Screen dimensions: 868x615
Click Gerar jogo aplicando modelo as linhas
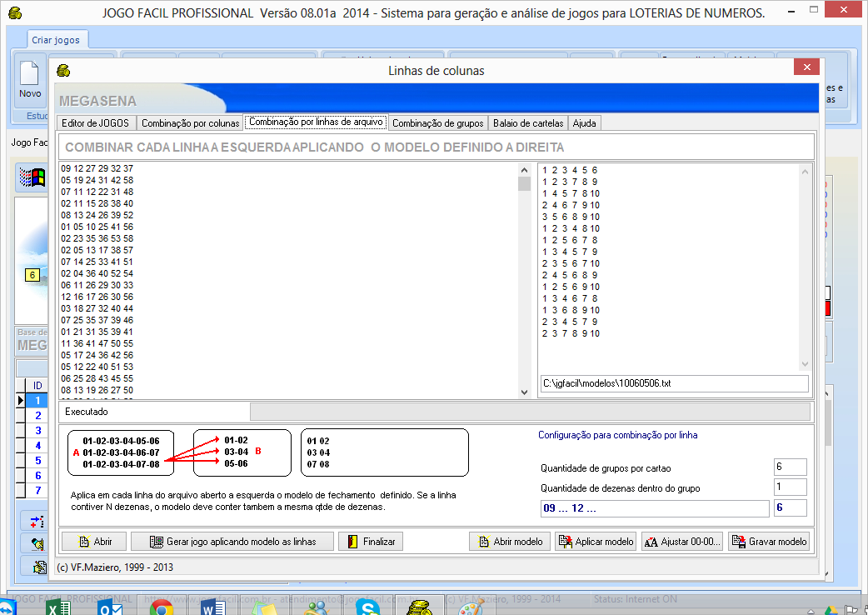coord(232,541)
